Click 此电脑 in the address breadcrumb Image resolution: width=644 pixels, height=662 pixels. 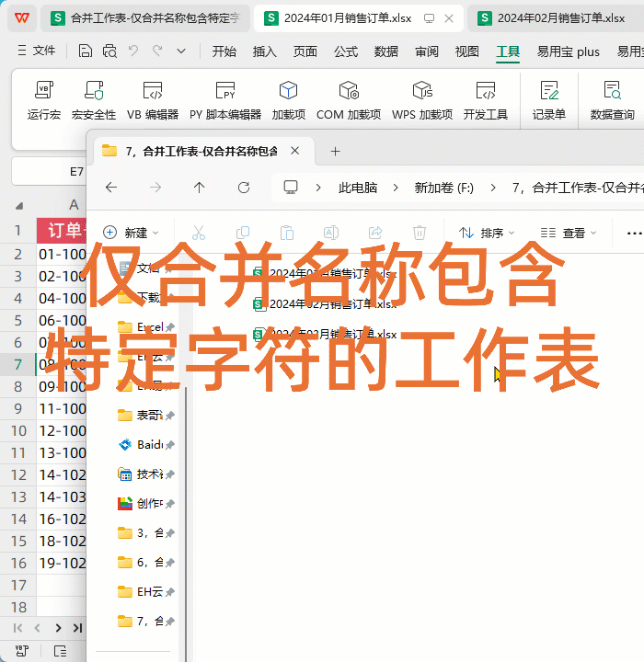coord(358,188)
